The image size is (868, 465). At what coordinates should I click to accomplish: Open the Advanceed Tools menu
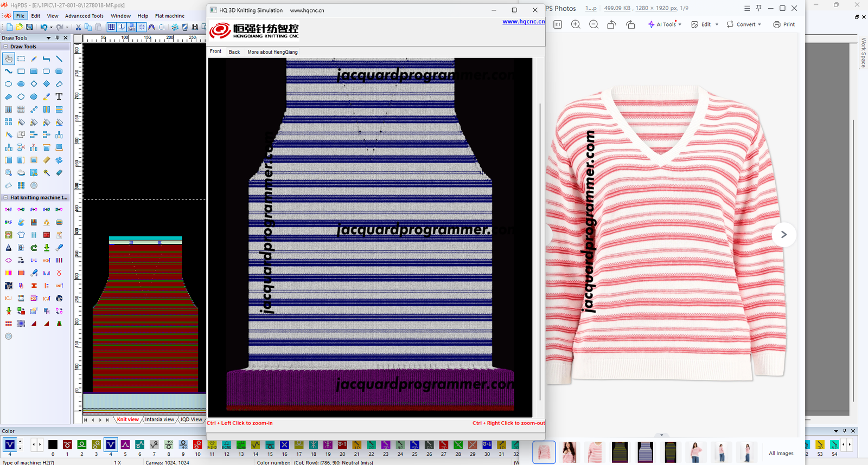click(x=84, y=16)
